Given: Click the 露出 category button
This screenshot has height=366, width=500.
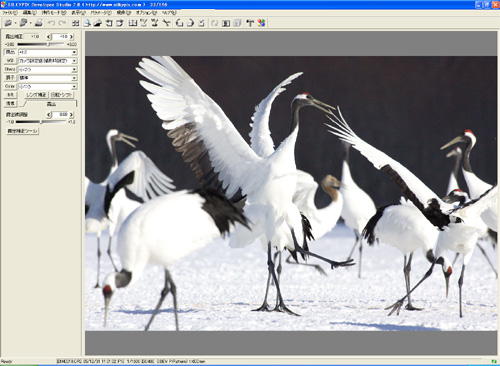Looking at the screenshot, I should [x=10, y=52].
